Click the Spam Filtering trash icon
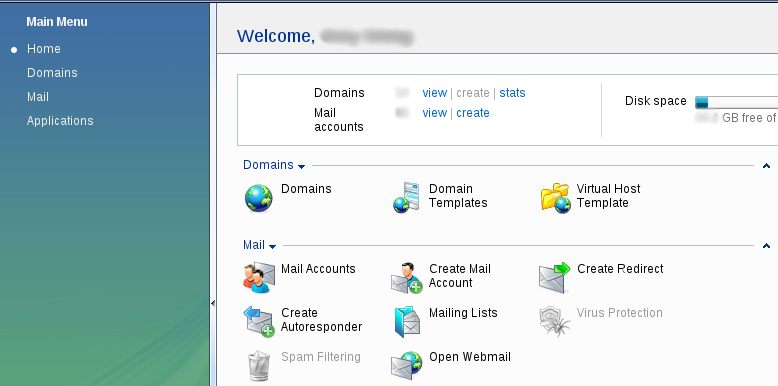The image size is (778, 386). 259,366
